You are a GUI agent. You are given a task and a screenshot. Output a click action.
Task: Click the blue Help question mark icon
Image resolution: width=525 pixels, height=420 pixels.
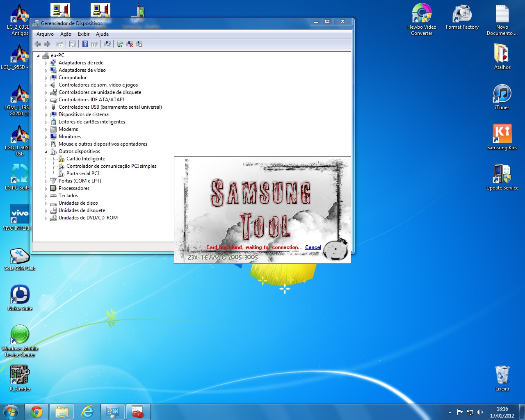85,44
